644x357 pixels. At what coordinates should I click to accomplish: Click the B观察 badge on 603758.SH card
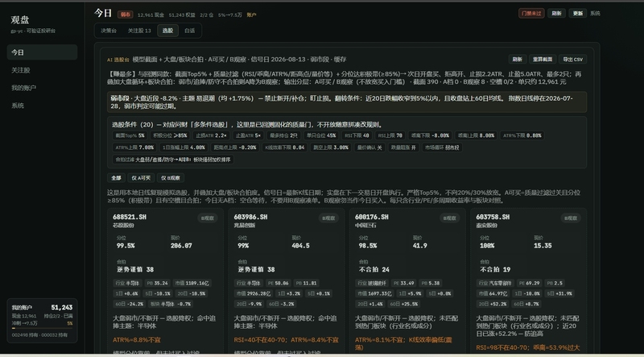[571, 218]
